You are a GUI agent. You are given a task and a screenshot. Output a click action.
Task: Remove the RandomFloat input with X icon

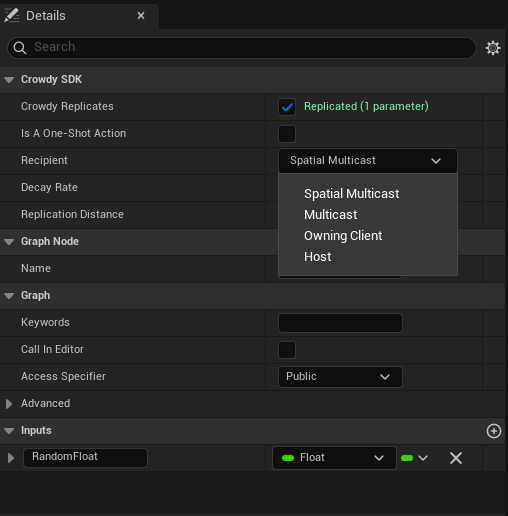coord(456,458)
